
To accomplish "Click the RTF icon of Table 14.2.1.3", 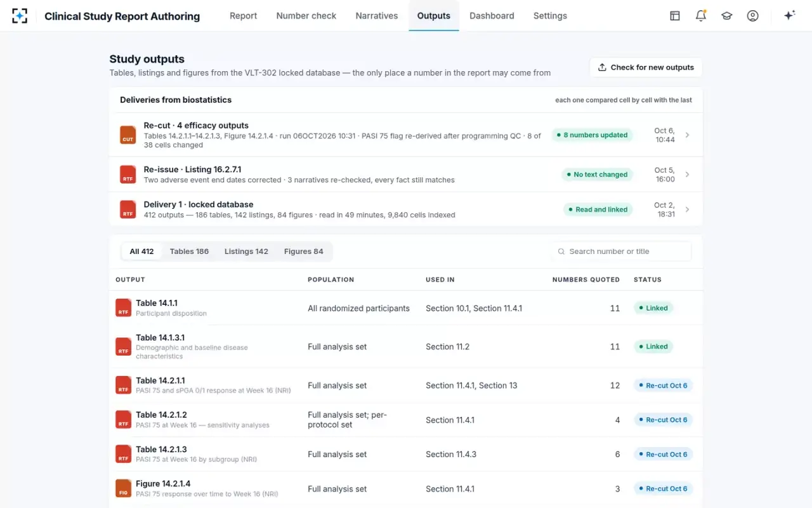I will (123, 454).
